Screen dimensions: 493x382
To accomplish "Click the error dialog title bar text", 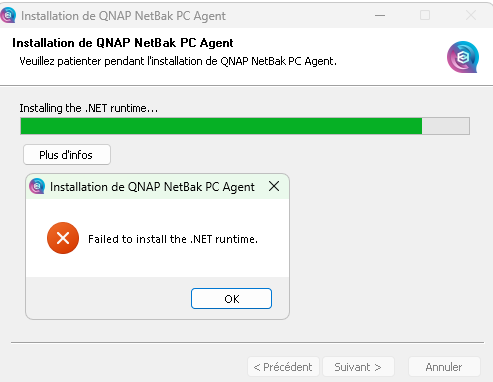I will coord(152,187).
